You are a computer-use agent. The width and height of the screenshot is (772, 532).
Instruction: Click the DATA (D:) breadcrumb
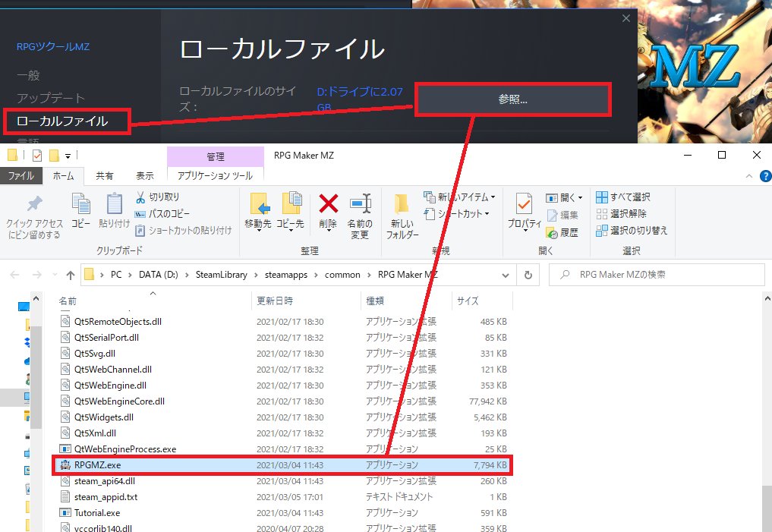[158, 275]
